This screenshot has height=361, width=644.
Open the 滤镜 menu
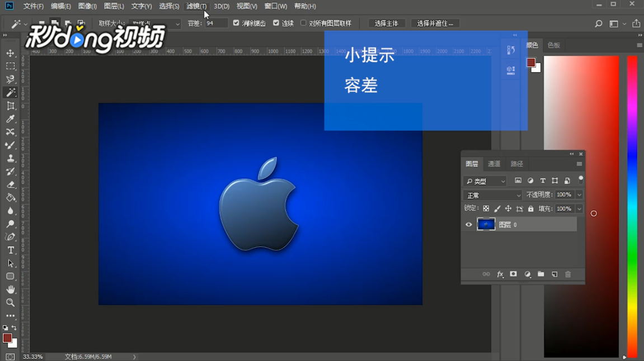point(196,6)
